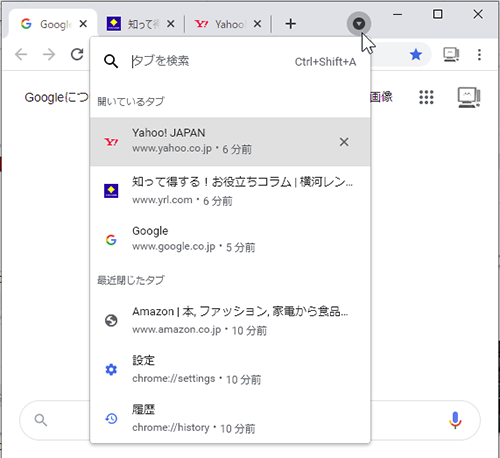The width and height of the screenshot is (500, 458).
Task: Open the Google apps grid icon
Action: tap(426, 97)
